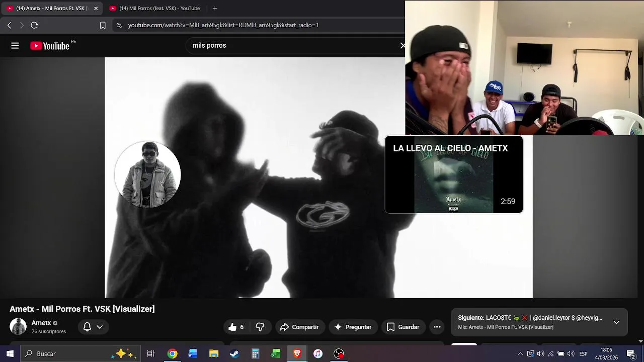This screenshot has height=362, width=644.
Task: Expand the Siguiente mix playlist chevron
Action: click(616, 322)
